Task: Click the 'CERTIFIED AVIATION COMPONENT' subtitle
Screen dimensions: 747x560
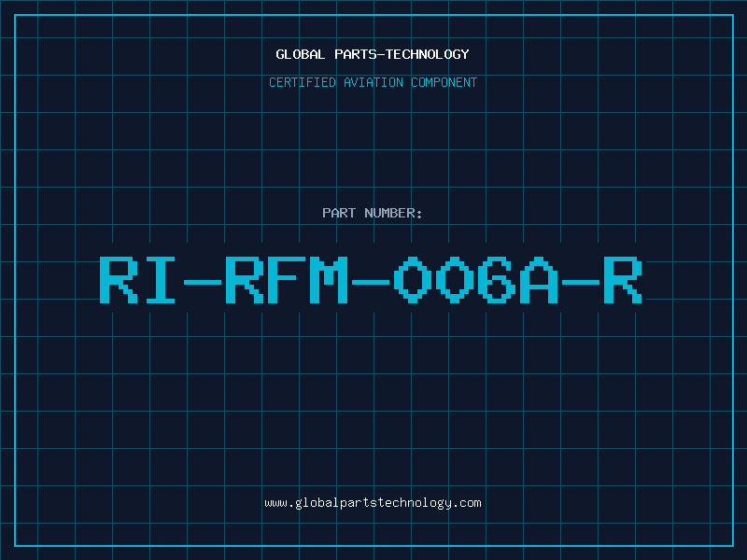Action: [x=373, y=82]
